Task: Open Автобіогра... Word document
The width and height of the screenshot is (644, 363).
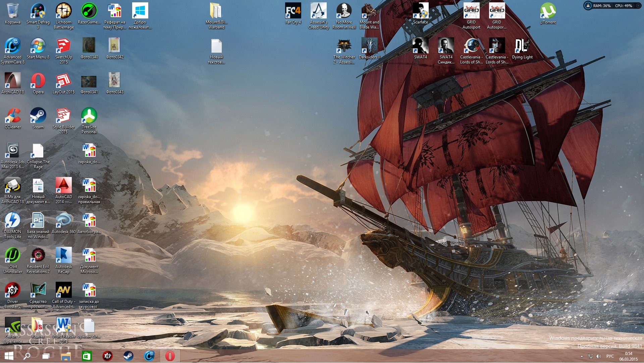Action: tap(89, 223)
